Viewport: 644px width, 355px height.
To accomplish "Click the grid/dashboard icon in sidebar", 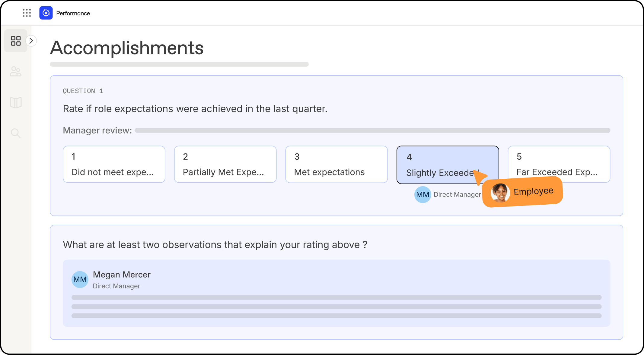I will click(x=16, y=41).
